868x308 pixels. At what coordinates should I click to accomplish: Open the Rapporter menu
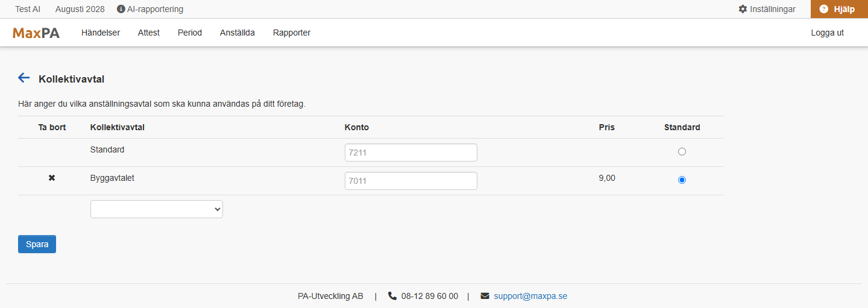click(292, 33)
